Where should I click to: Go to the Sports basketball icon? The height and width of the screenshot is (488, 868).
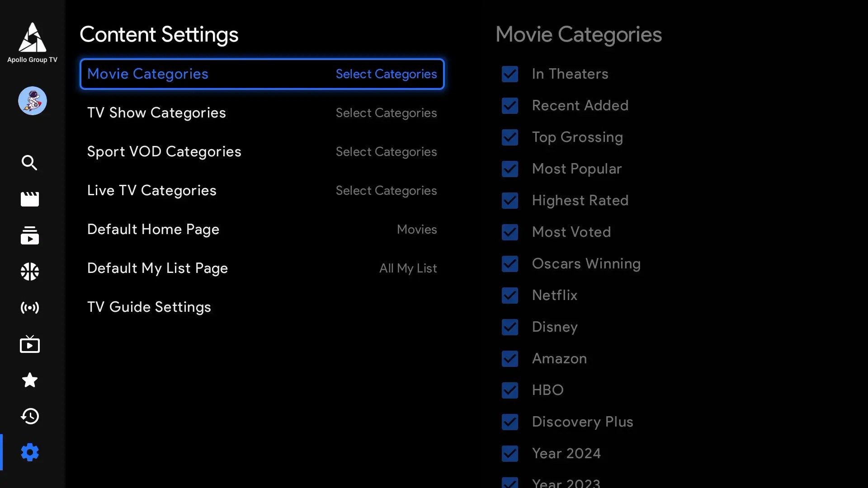(x=30, y=272)
